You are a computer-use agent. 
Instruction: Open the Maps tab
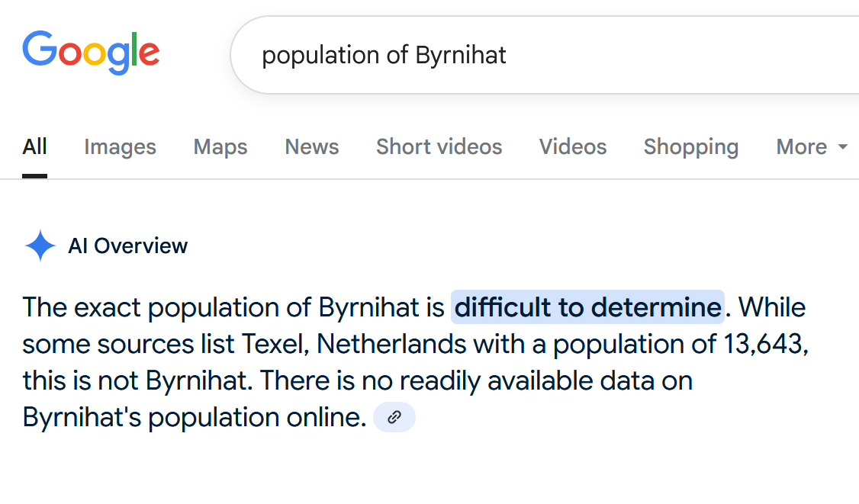220,146
